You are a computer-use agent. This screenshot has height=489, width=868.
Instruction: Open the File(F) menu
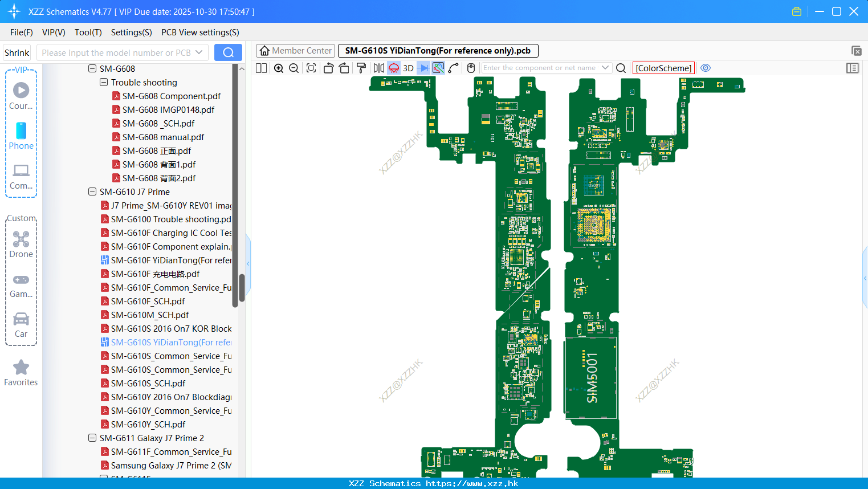[x=22, y=32]
